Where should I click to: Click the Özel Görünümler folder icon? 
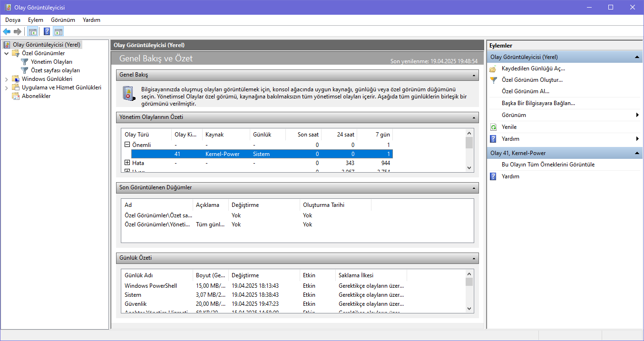click(x=16, y=53)
